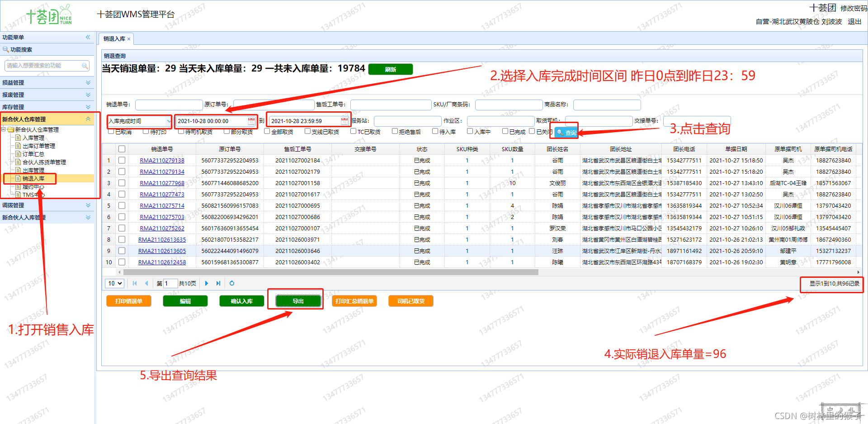
Task: Tick the 部分取货 status checkbox
Action: (226, 131)
